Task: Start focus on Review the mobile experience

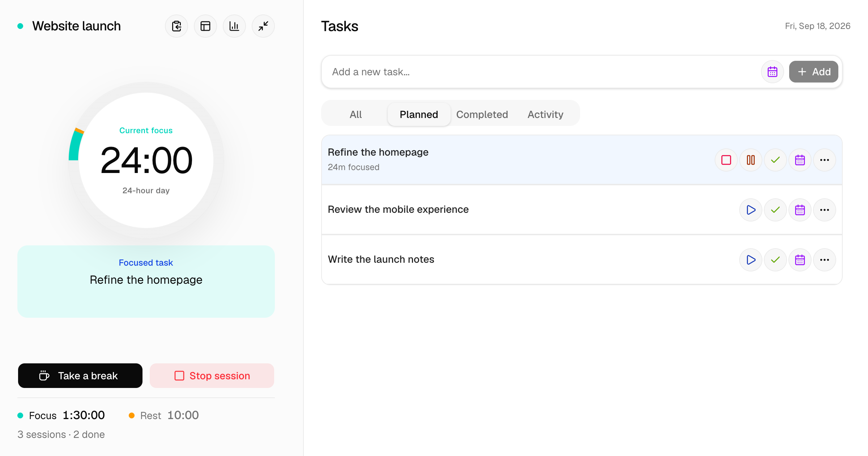Action: click(x=751, y=210)
